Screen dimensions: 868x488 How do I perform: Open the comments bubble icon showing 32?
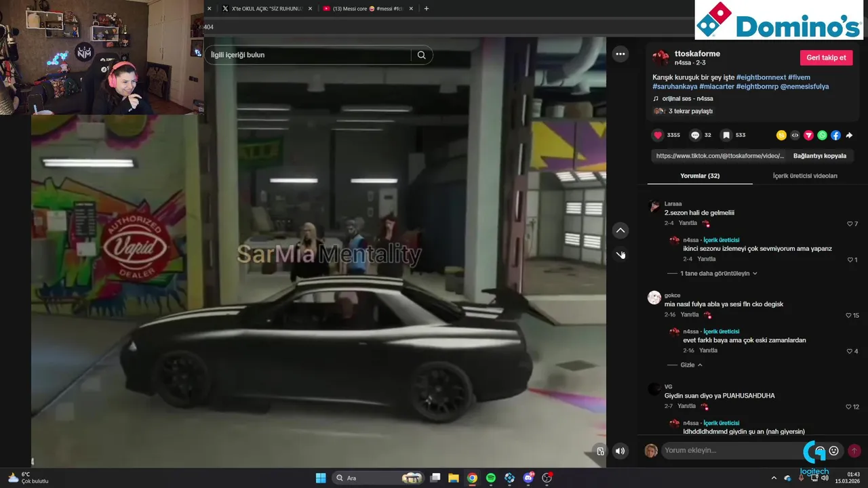pyautogui.click(x=695, y=136)
